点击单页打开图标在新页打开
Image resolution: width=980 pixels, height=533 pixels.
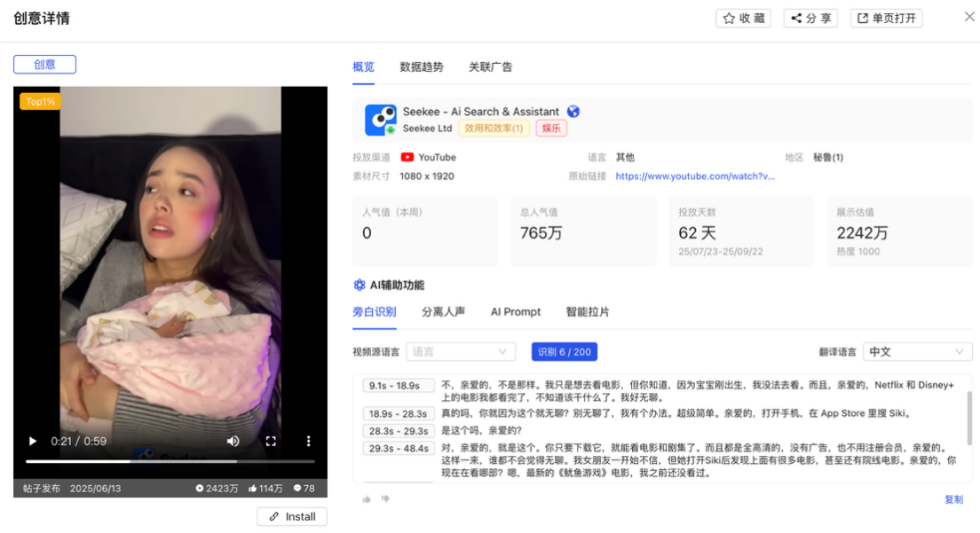coord(864,17)
